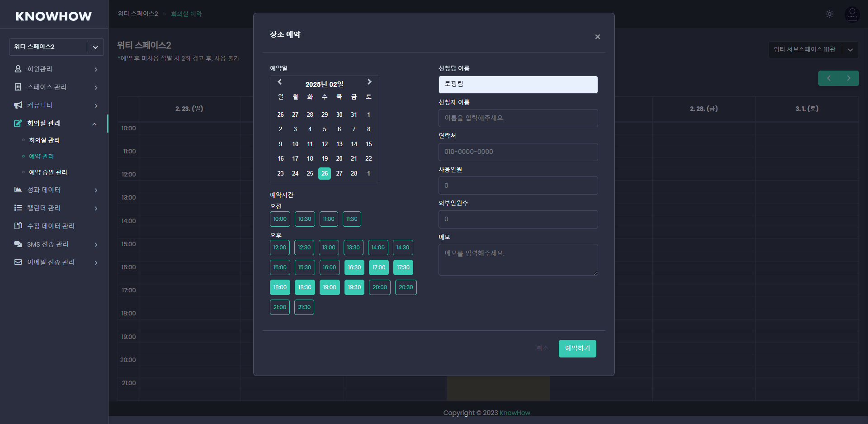
Task: Click the member management person icon
Action: click(18, 69)
